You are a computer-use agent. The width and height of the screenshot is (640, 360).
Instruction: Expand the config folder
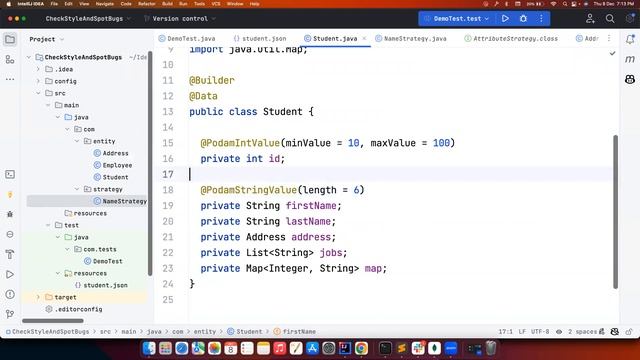pyautogui.click(x=38, y=81)
